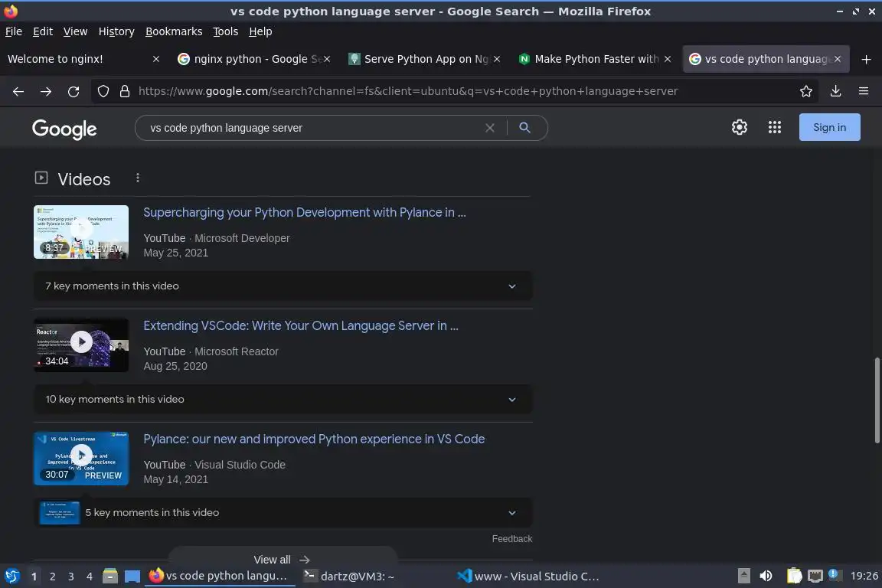882x588 pixels.
Task: Bookmark this page with the star icon
Action: coord(806,91)
